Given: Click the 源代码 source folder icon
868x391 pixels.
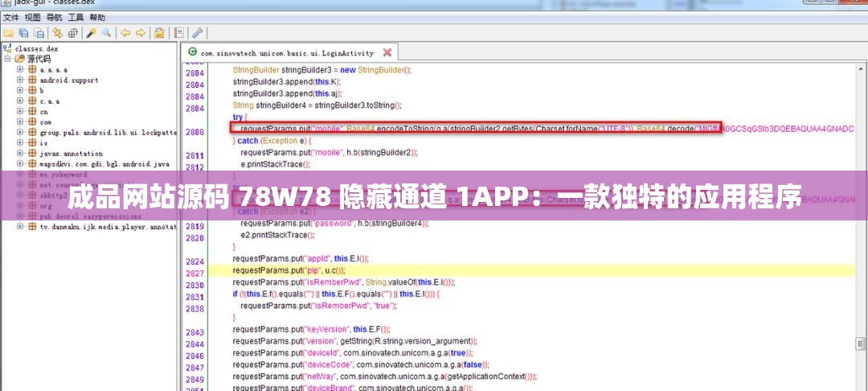Looking at the screenshot, I should coord(20,59).
